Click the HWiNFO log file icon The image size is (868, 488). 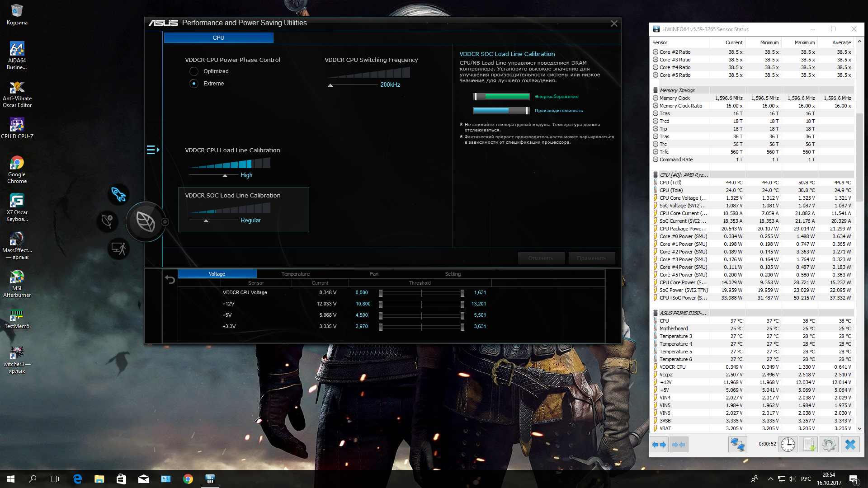[808, 445]
